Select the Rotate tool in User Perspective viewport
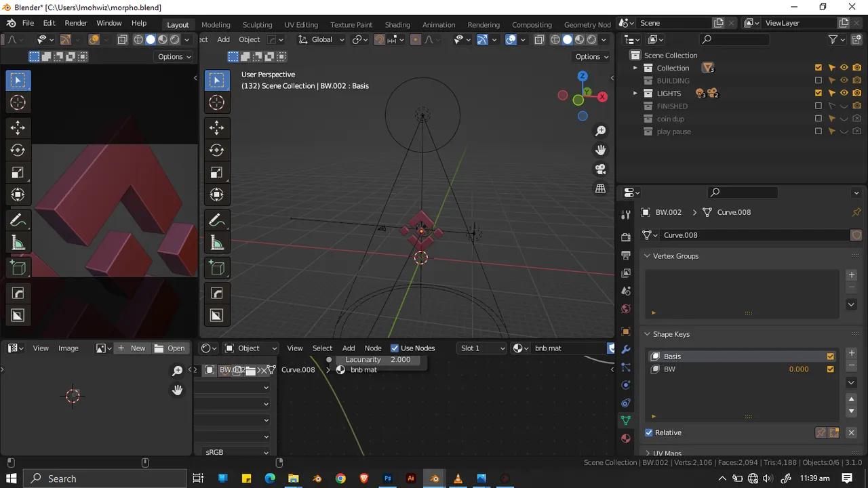This screenshot has width=868, height=488. tap(217, 150)
